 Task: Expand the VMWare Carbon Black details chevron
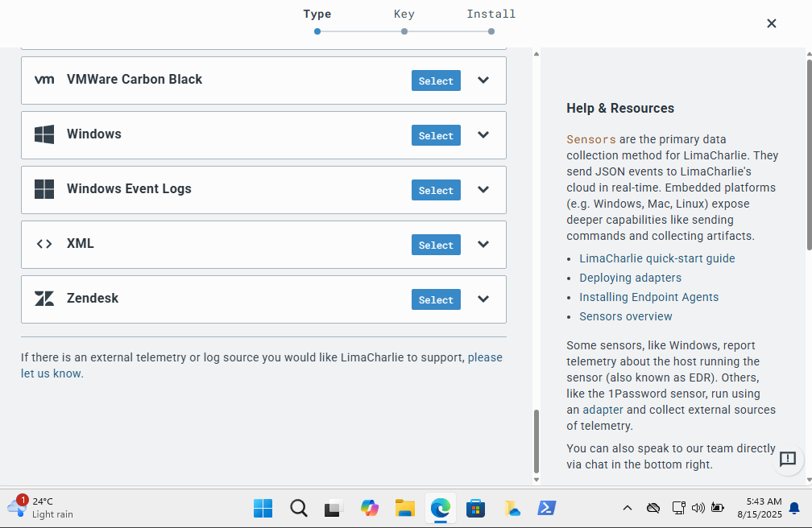pos(483,80)
